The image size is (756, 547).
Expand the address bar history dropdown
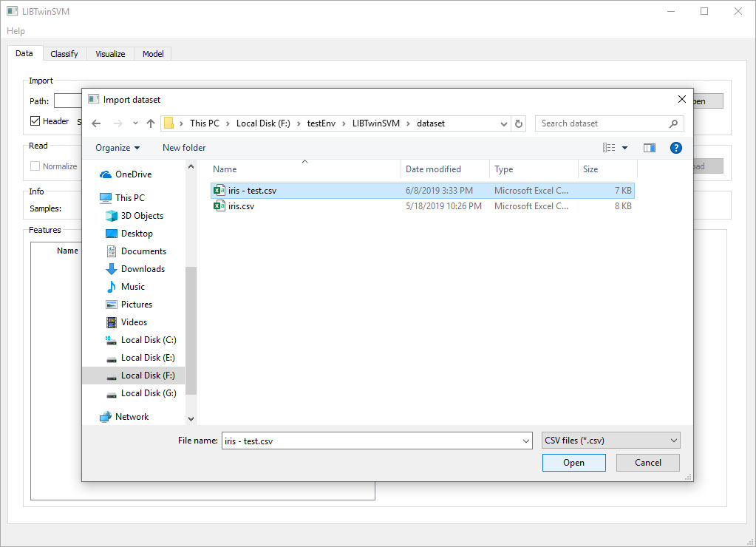(504, 123)
